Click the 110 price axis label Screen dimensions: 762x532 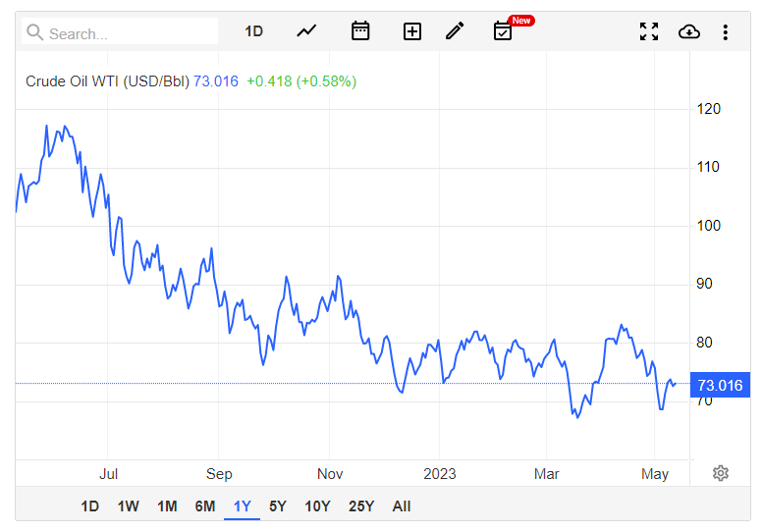[708, 167]
